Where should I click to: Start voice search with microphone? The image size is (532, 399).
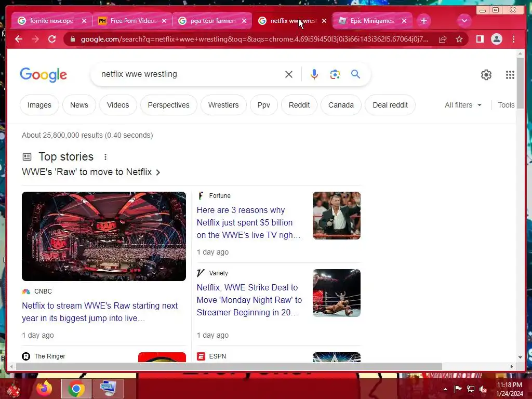314,74
